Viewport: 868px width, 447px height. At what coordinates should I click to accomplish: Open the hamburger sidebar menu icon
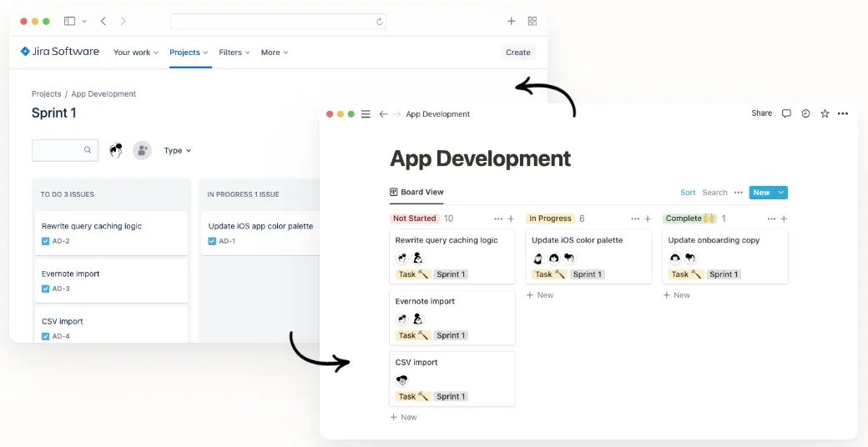coord(366,114)
